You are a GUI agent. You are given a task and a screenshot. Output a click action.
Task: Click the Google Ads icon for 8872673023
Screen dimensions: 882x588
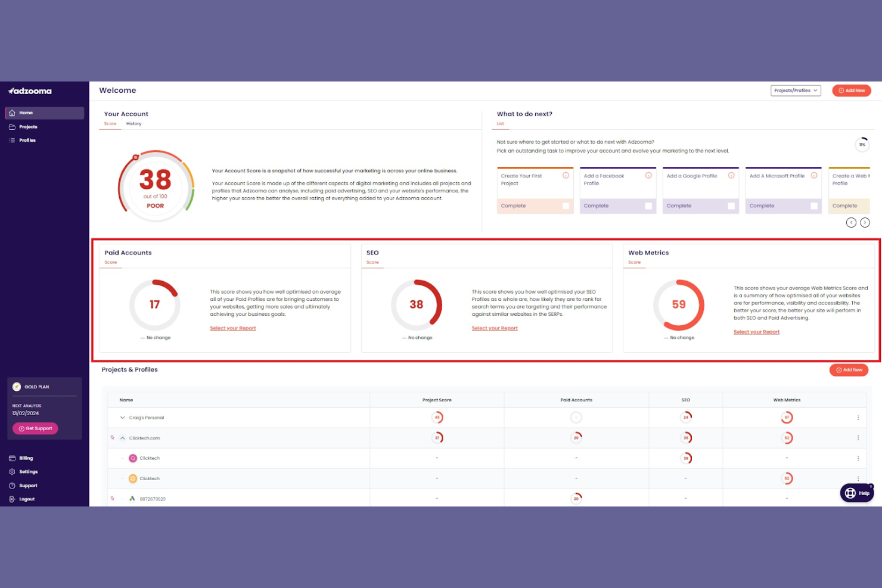pyautogui.click(x=132, y=499)
